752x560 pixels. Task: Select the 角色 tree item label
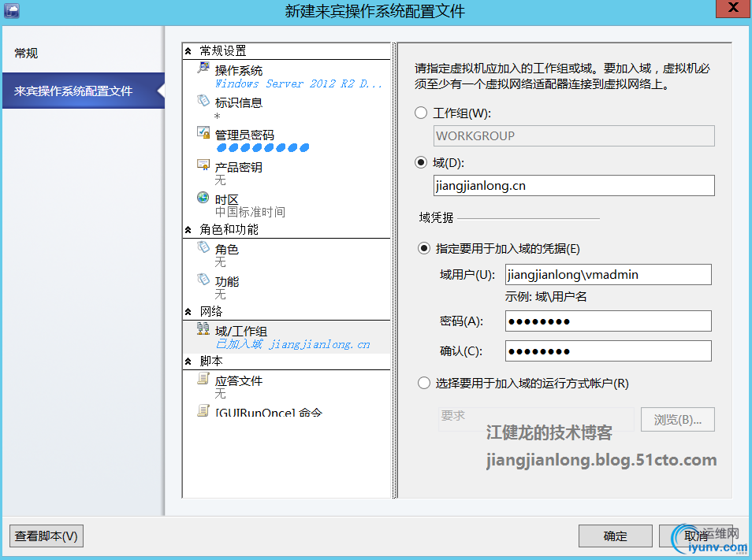coord(227,249)
